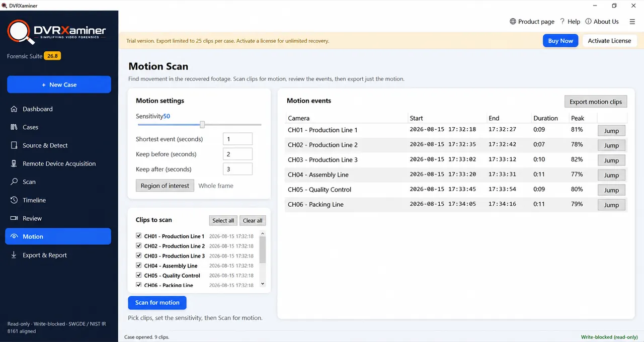Click the Help link text
The width and height of the screenshot is (644, 342).
(574, 22)
